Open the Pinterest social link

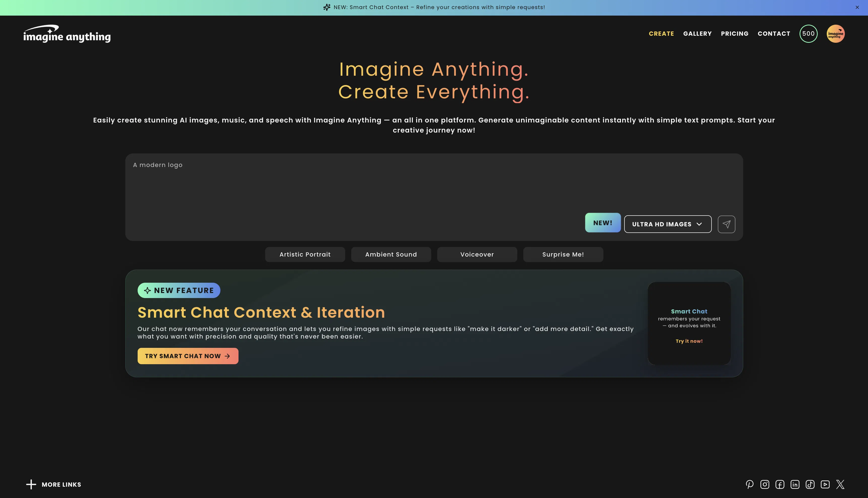(x=749, y=484)
